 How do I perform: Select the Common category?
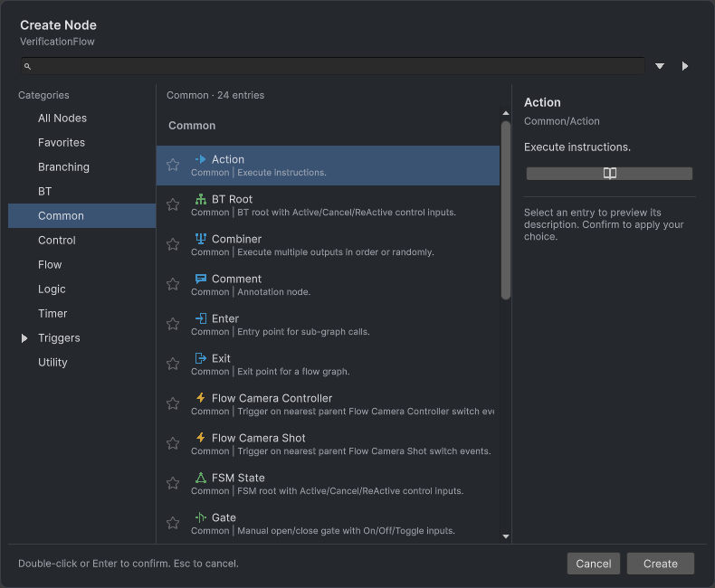point(82,215)
